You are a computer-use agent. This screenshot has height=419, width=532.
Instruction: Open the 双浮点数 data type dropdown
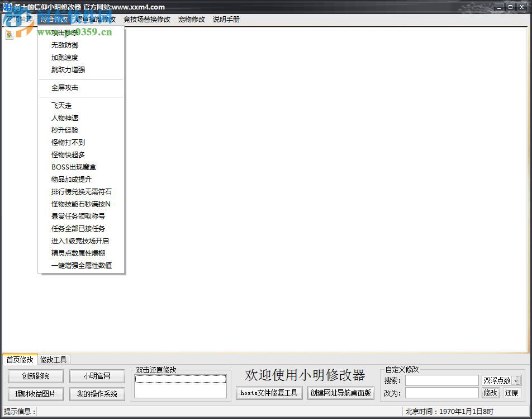516,380
